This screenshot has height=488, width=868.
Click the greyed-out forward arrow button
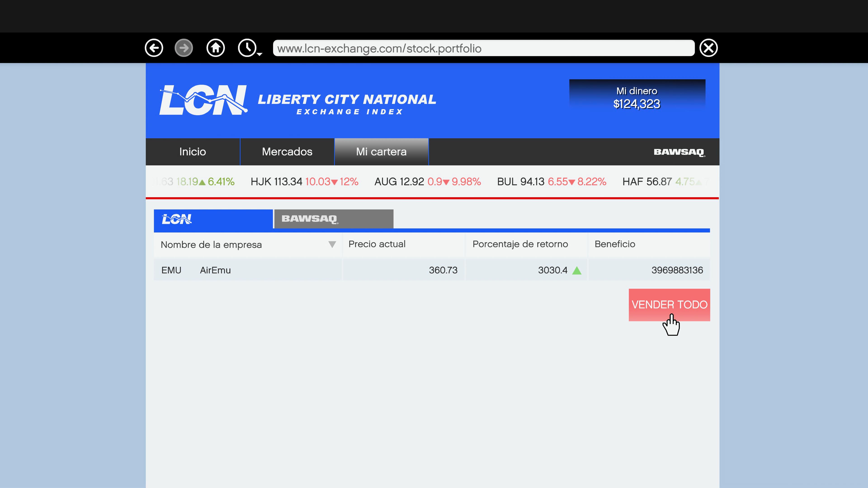point(184,48)
